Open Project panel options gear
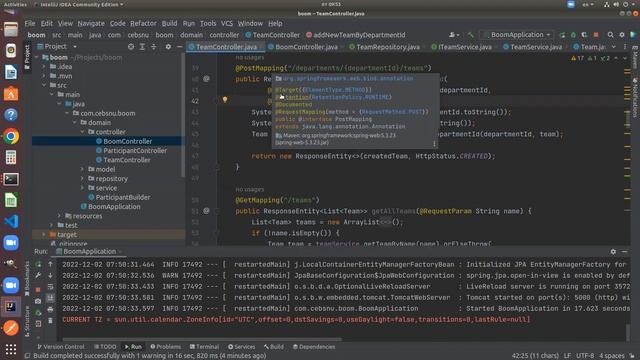Viewport: 640px width, 360px height. point(168,47)
